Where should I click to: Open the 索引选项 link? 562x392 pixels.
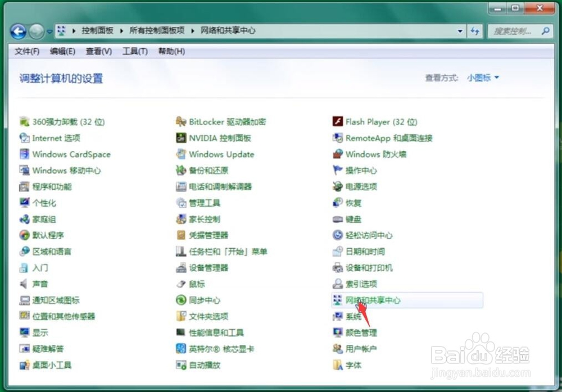click(x=361, y=284)
